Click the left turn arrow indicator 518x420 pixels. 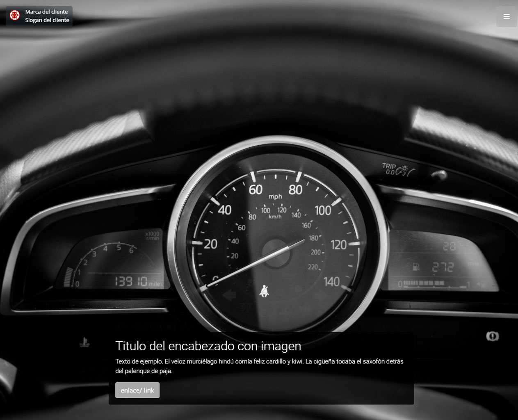230,294
